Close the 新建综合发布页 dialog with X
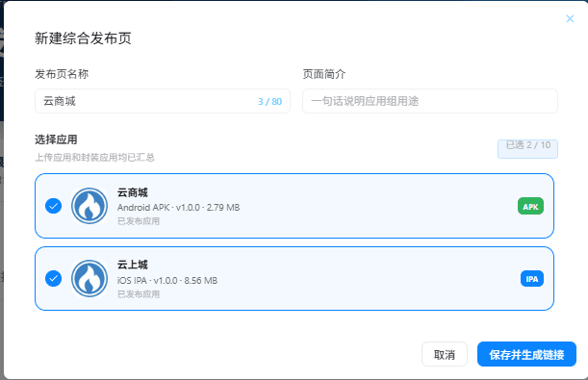Image resolution: width=588 pixels, height=380 pixels. [570, 18]
